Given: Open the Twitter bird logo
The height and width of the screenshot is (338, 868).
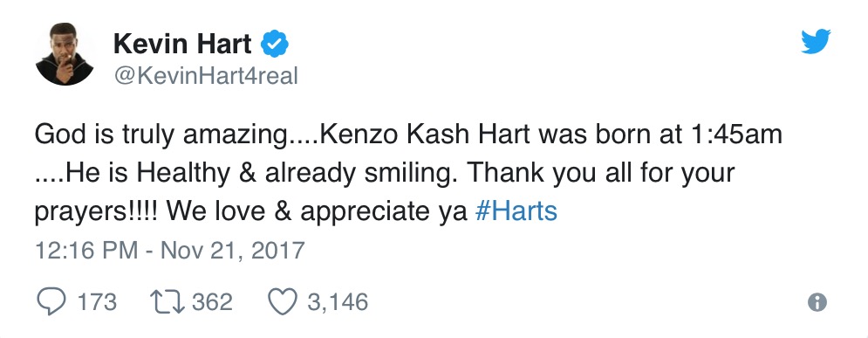Looking at the screenshot, I should point(816,42).
